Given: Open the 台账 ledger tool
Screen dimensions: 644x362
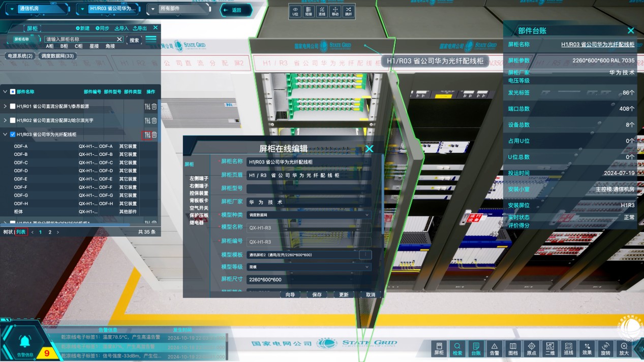Looking at the screenshot, I should pos(476,348).
